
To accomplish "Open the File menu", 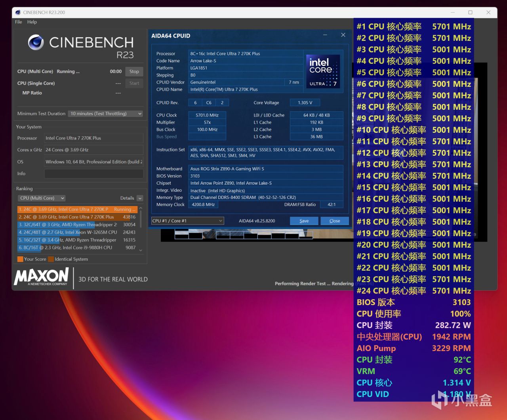I will coord(18,22).
